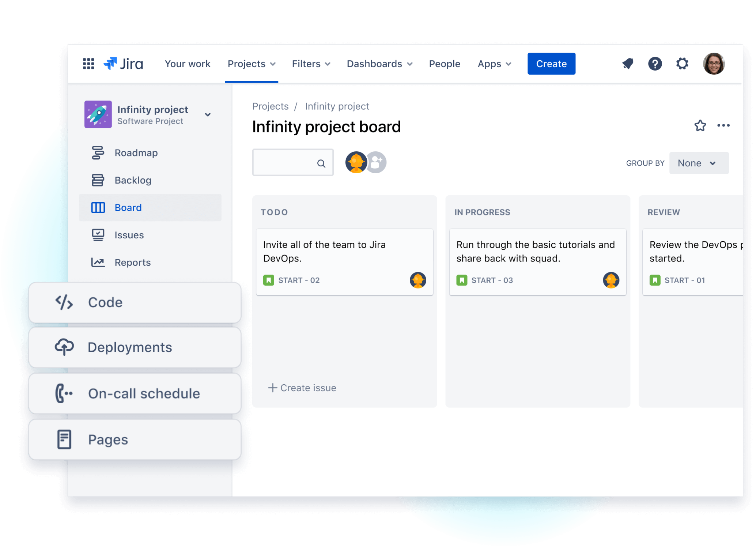Click the Dashboards menu item

tap(378, 63)
